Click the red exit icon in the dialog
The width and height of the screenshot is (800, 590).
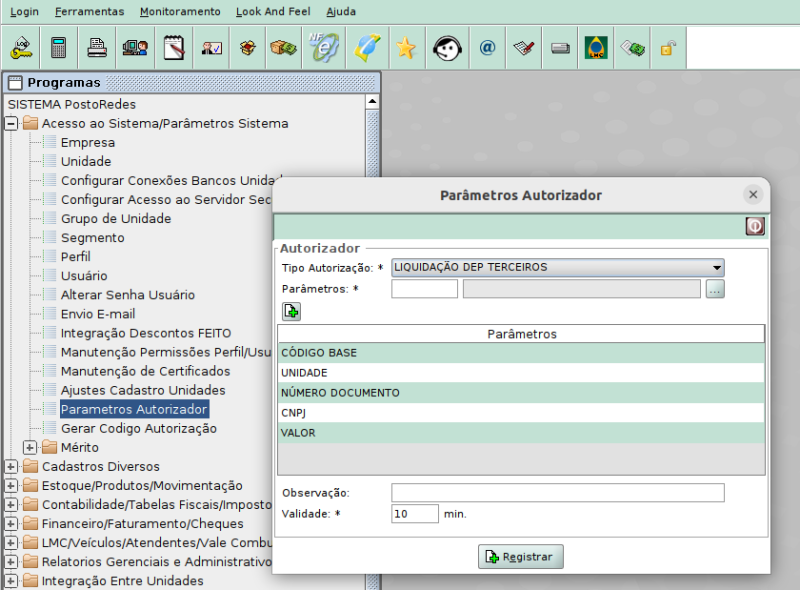coord(753,225)
